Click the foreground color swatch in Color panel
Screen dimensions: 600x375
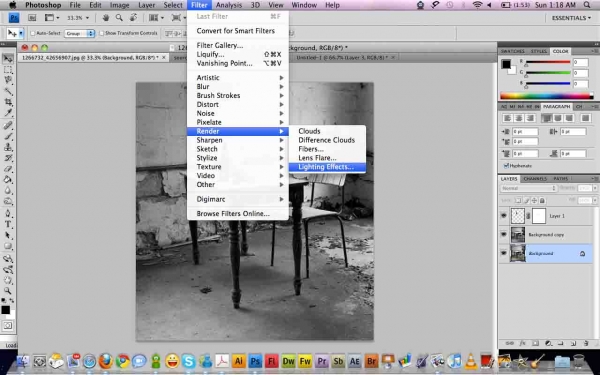(506, 64)
